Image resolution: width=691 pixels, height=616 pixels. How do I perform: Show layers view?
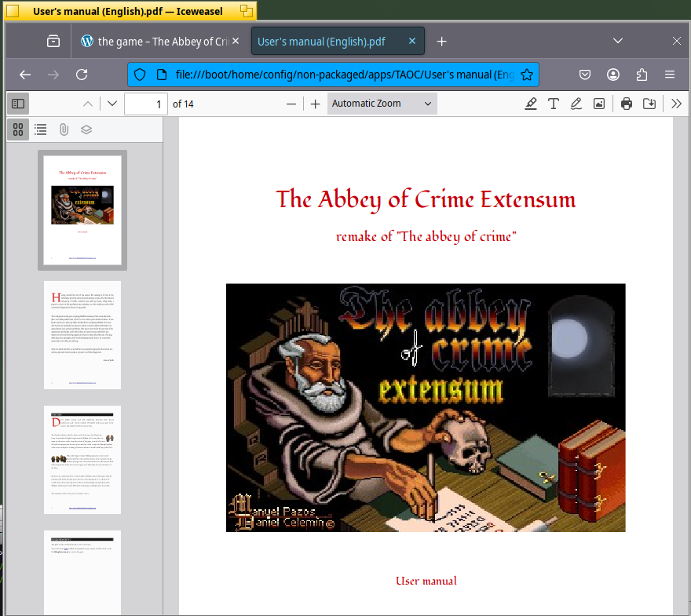[x=86, y=129]
